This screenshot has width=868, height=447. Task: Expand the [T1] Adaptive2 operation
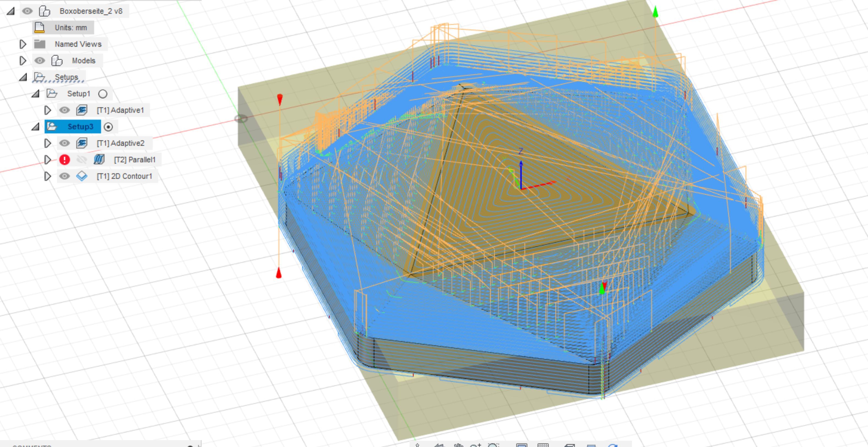pos(48,143)
